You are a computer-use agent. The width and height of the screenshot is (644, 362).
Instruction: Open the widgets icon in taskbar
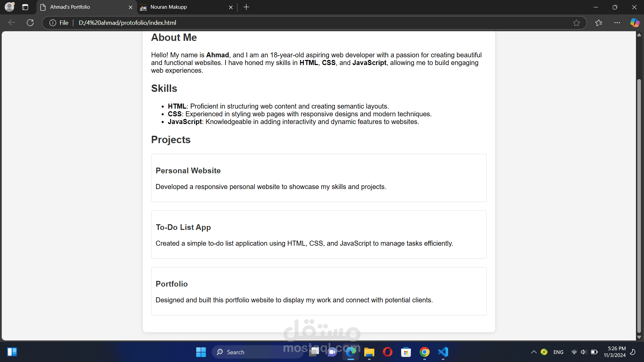click(x=12, y=352)
